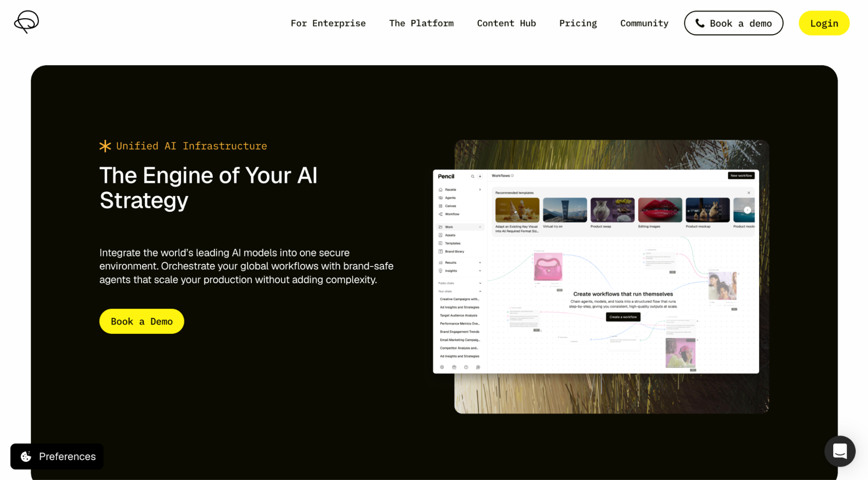Click the carousel next arrow on templates

747,210
